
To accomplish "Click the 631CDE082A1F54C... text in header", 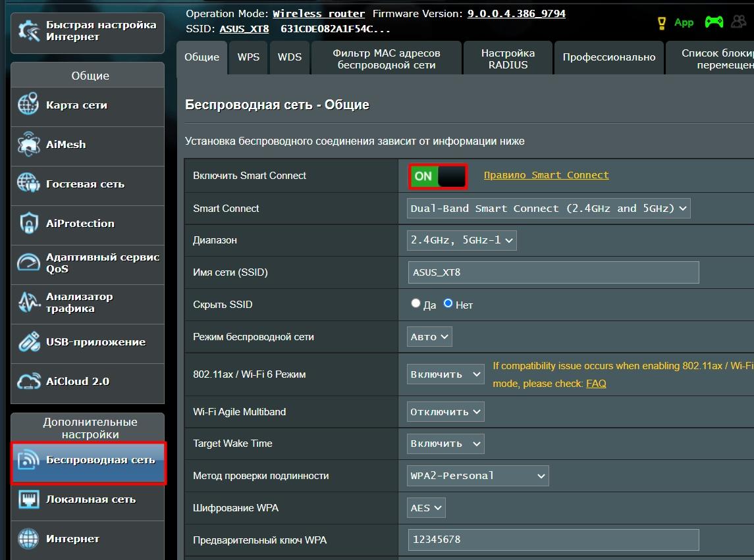I will pyautogui.click(x=335, y=29).
